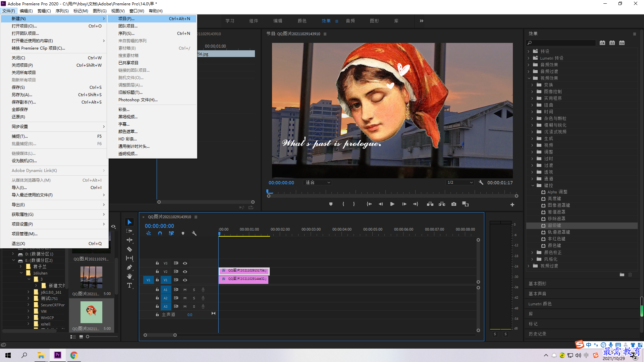The image size is (644, 362).
Task: Open the 历史记录 panel
Action: [537, 334]
